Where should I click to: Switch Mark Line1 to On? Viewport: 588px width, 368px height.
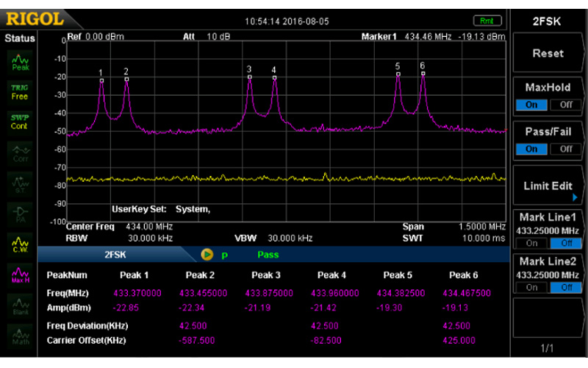(532, 244)
